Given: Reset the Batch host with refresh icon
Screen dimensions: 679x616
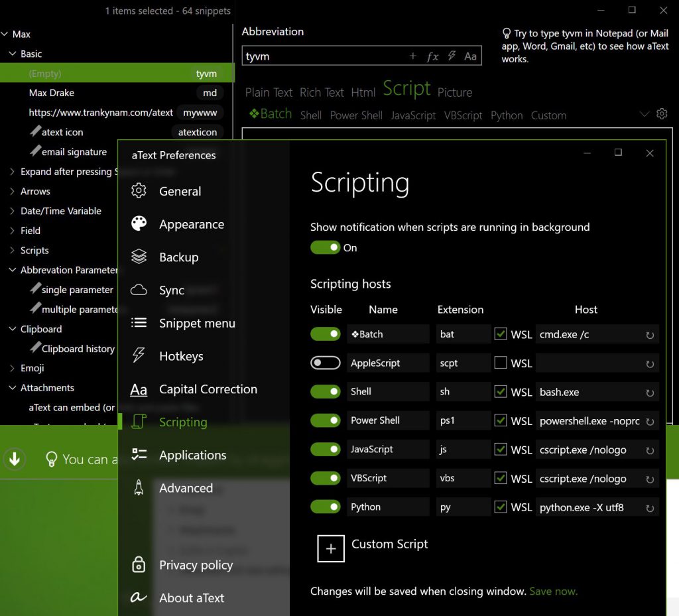Looking at the screenshot, I should click(x=650, y=336).
